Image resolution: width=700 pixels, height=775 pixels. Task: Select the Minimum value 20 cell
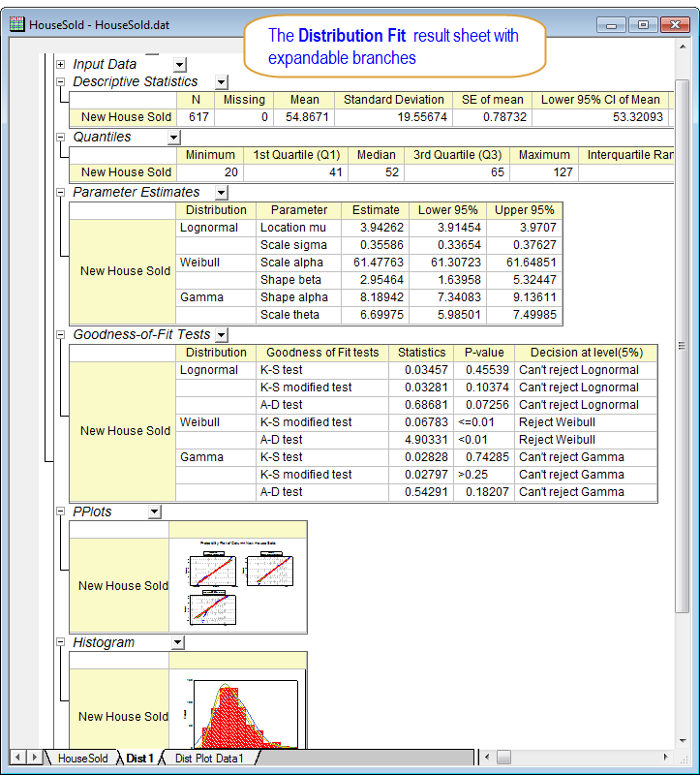210,172
